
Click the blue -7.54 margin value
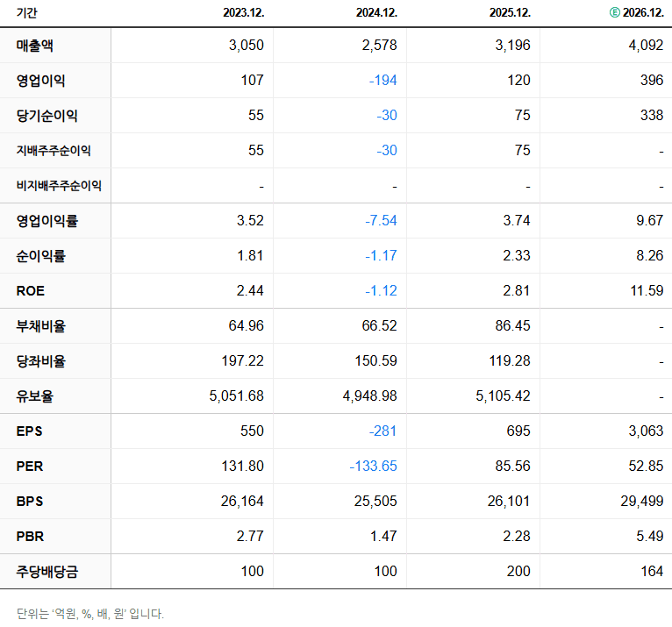coord(381,221)
